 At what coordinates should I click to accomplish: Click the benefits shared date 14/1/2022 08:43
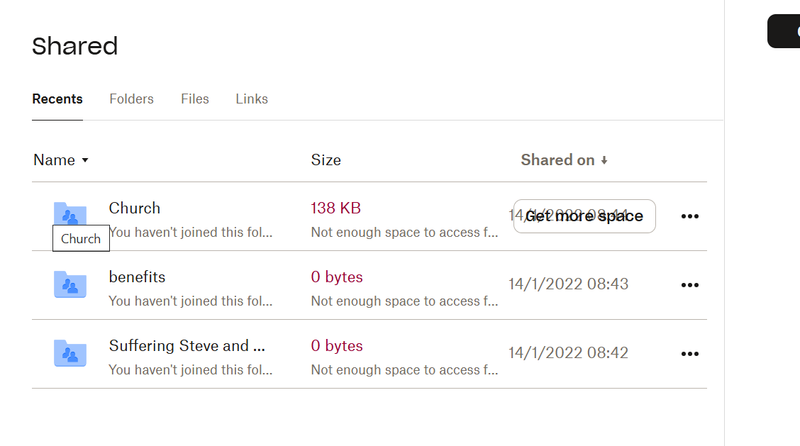(x=568, y=284)
